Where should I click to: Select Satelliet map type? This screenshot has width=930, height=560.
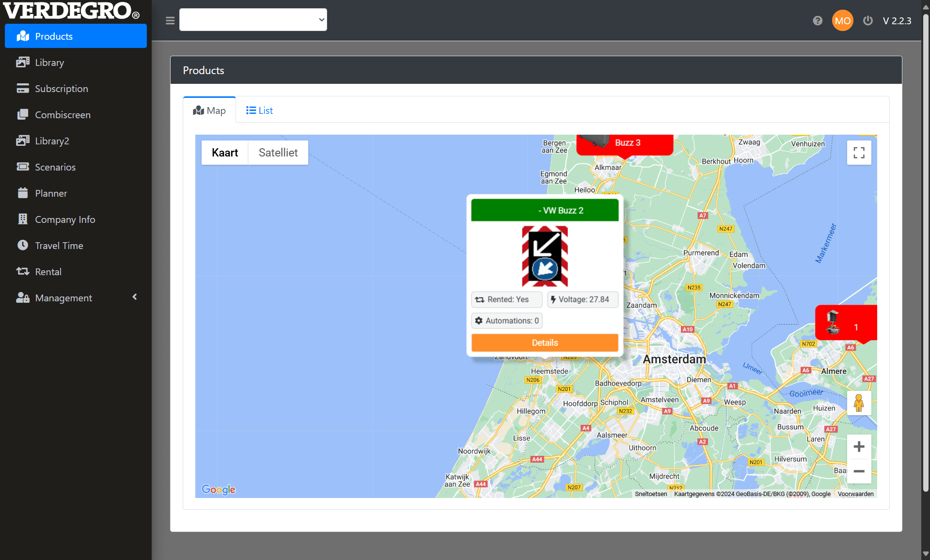click(x=278, y=153)
